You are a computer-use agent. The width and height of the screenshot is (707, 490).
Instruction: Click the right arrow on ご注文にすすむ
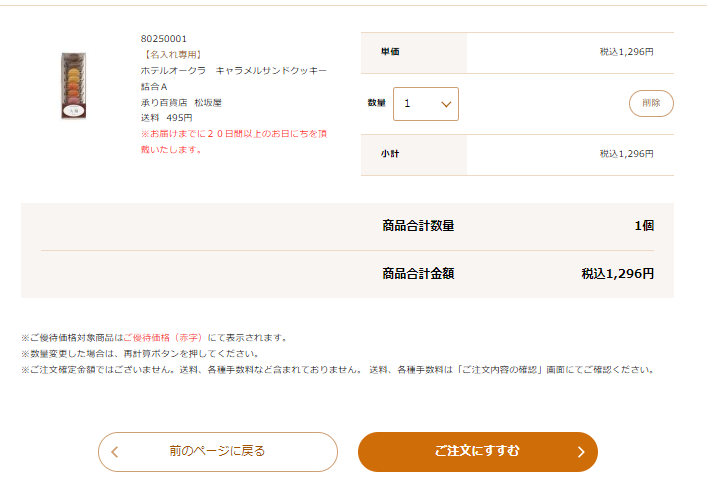581,452
